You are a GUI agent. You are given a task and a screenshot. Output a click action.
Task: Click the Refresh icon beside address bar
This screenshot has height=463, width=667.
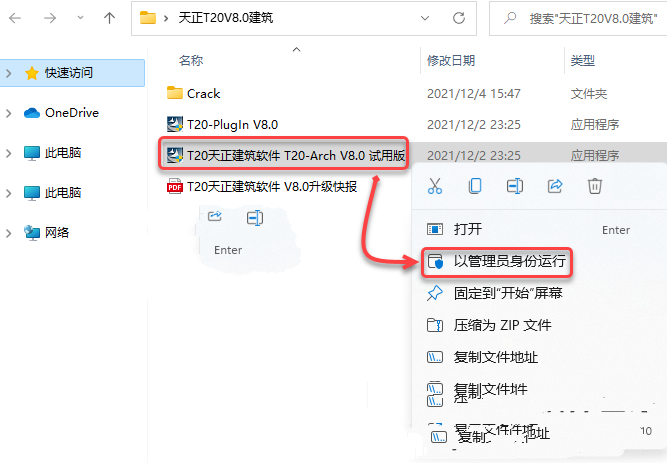coord(459,18)
